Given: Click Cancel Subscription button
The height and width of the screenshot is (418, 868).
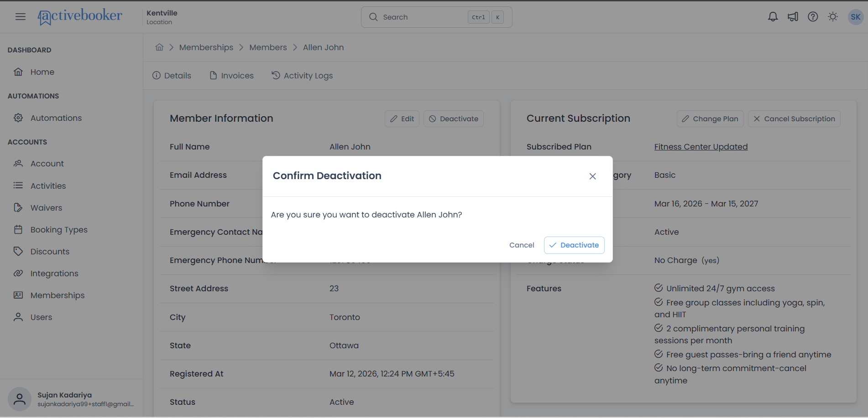Looking at the screenshot, I should tap(794, 119).
